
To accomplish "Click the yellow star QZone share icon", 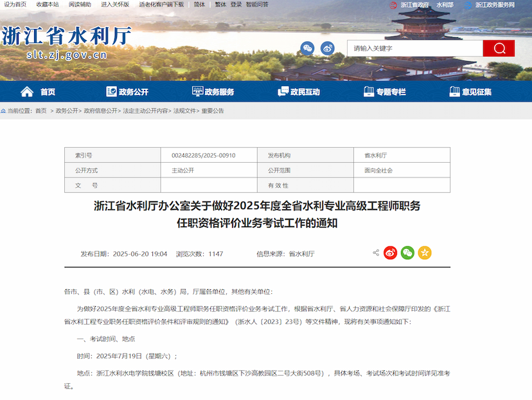I will pos(425,253).
